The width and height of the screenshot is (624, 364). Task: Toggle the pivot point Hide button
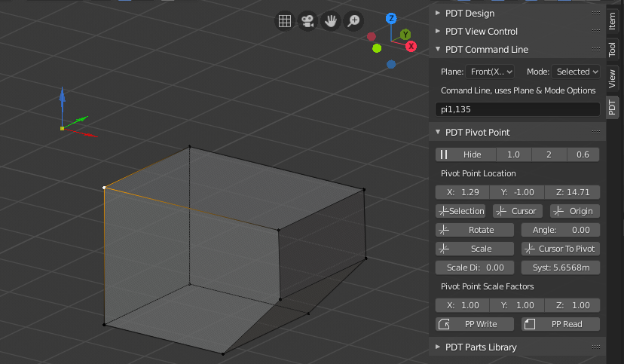click(x=465, y=154)
